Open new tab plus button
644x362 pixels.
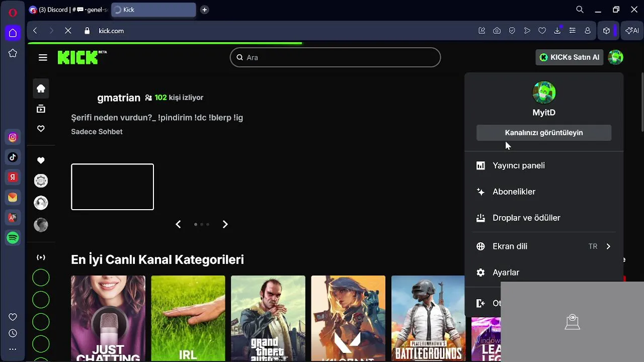pyautogui.click(x=204, y=10)
